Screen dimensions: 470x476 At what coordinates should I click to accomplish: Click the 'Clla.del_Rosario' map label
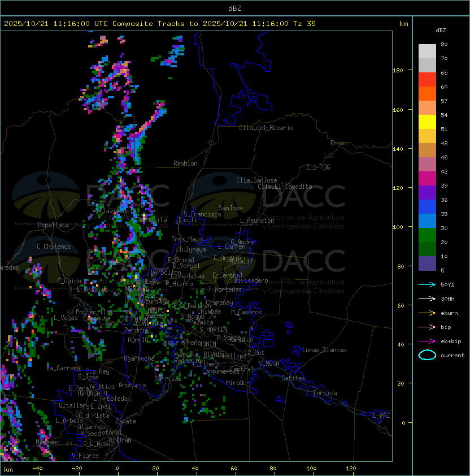pos(266,128)
